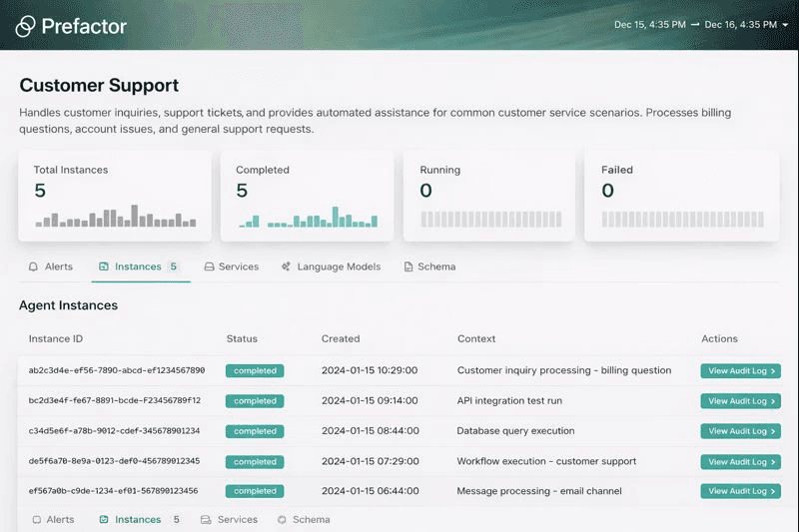Screen dimensions: 799x532
Task: View Audit Log for email channel message
Action: pos(740,491)
